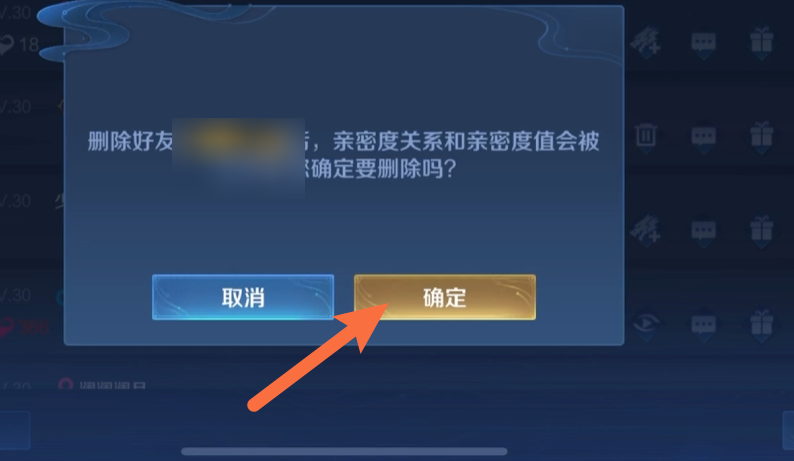The height and width of the screenshot is (461, 794).
Task: Confirm deletion with the gold 确定 button
Action: (x=445, y=297)
